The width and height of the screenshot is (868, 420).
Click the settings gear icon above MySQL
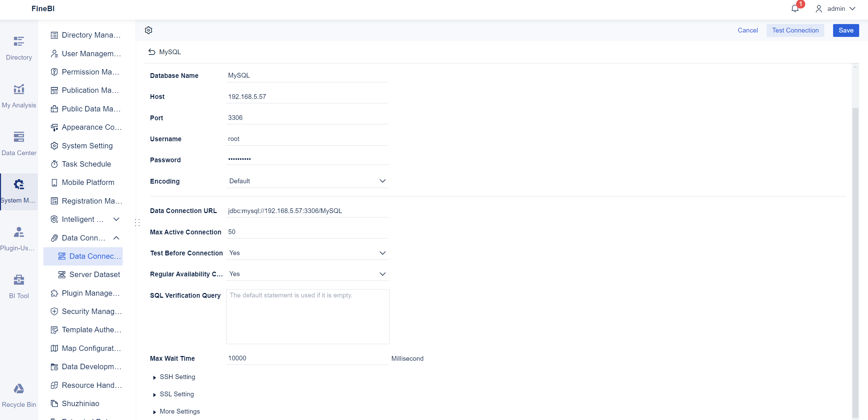pyautogui.click(x=149, y=30)
